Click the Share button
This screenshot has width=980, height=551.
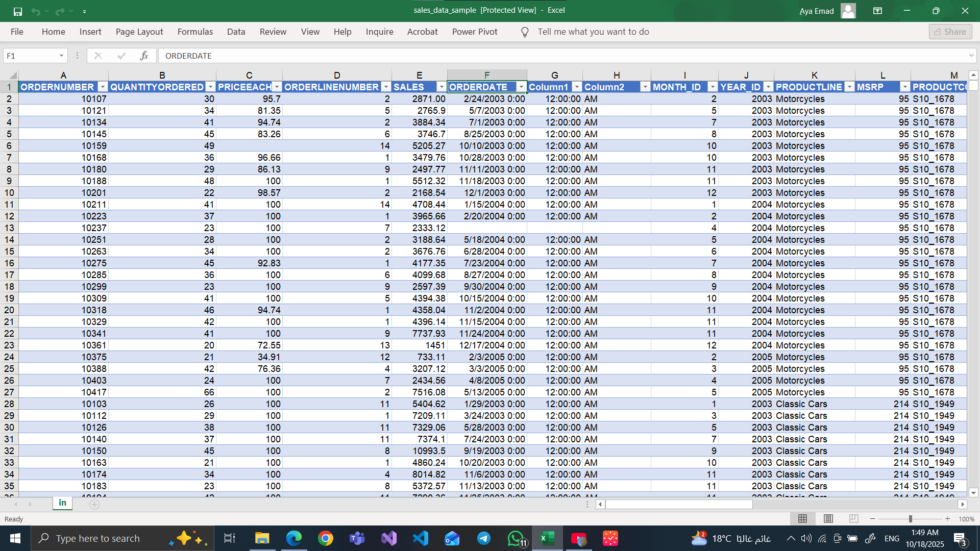[950, 32]
